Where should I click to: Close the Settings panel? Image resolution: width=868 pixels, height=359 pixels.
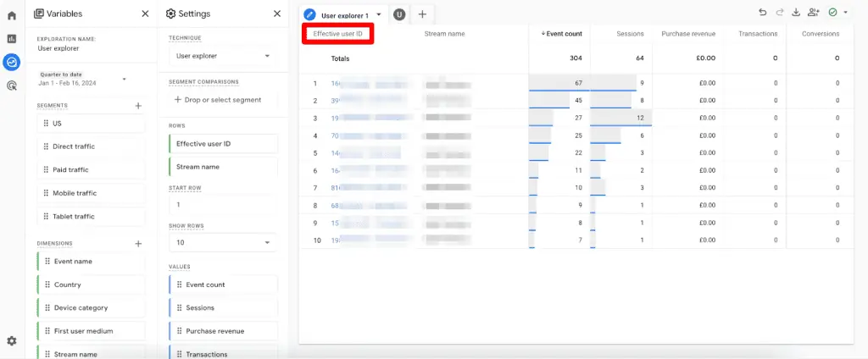click(277, 14)
